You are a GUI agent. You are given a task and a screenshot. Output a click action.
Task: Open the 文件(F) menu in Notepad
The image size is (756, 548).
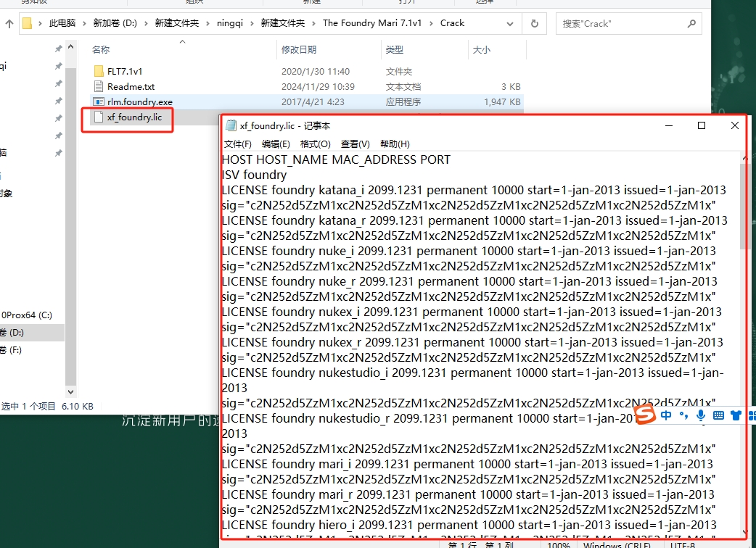237,144
